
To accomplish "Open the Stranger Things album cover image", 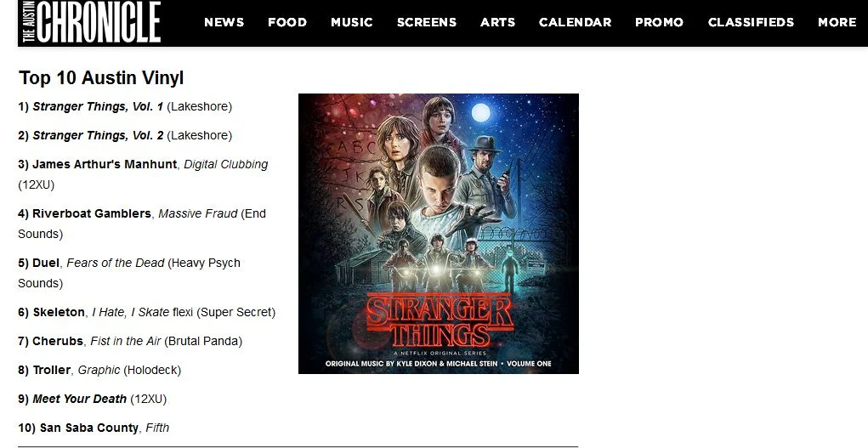I will tap(439, 234).
